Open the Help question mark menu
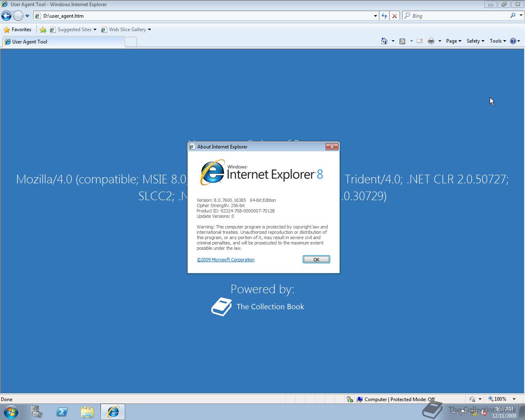The width and height of the screenshot is (525, 420). coord(515,41)
